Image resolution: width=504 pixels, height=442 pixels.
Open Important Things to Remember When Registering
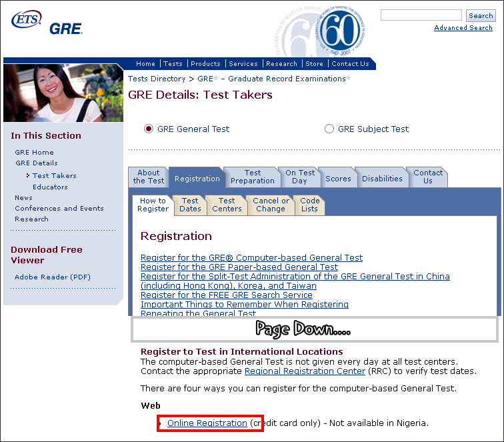(x=244, y=304)
